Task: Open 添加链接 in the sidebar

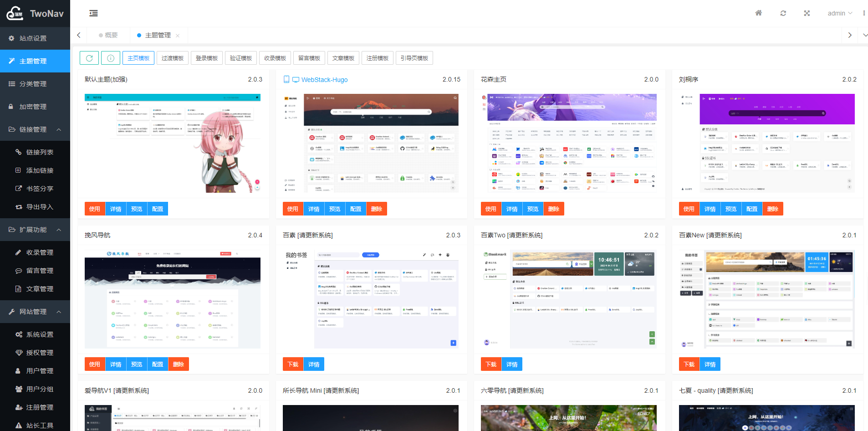Action: [x=35, y=170]
